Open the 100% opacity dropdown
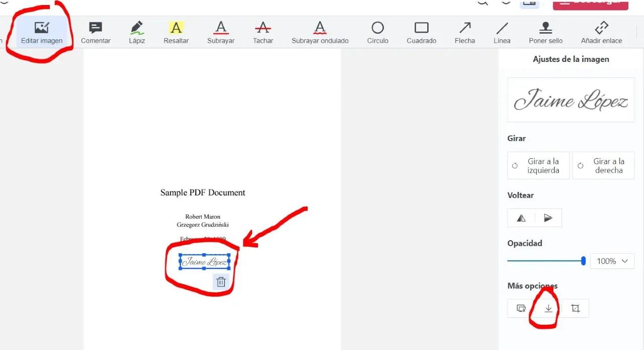The image size is (644, 350). tap(612, 261)
